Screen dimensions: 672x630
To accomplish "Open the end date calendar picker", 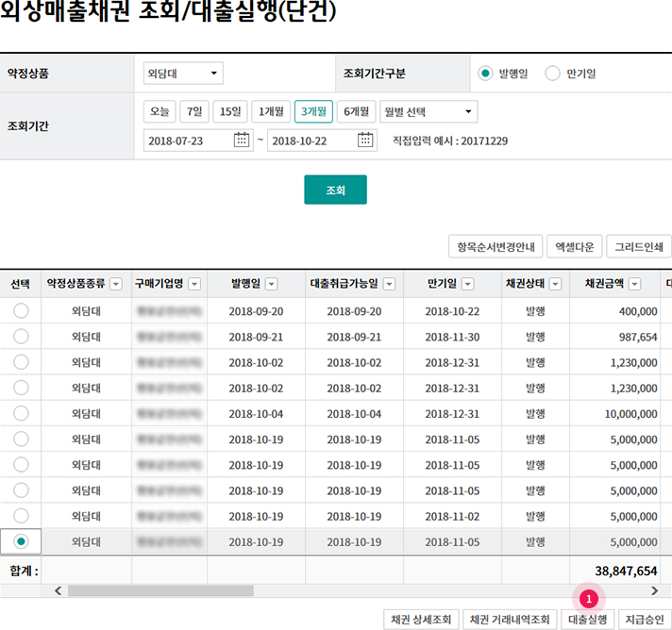I will (366, 141).
